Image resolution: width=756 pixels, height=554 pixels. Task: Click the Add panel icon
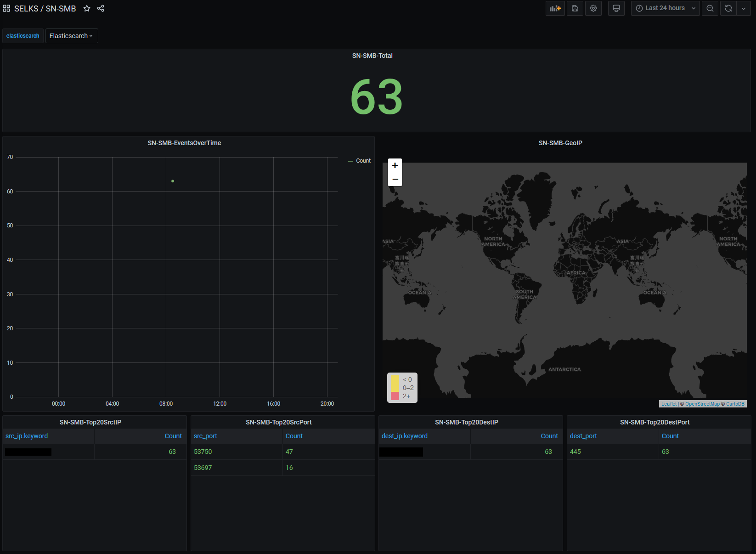(x=555, y=8)
